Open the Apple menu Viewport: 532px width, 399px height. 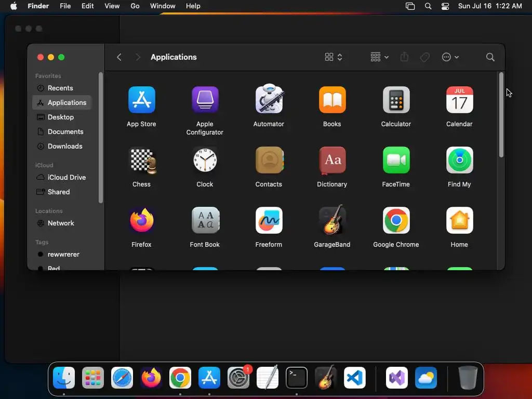click(14, 6)
